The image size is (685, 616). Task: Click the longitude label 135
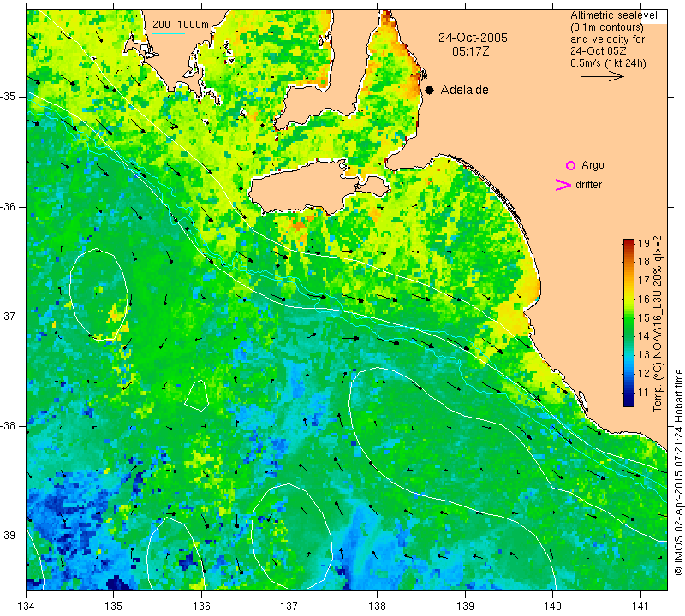coord(114,607)
